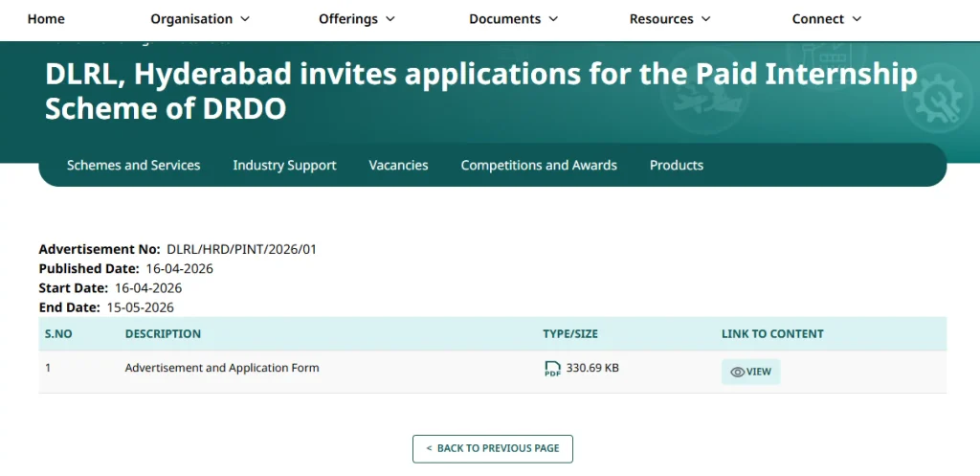Click the S.NO column header

coord(58,334)
